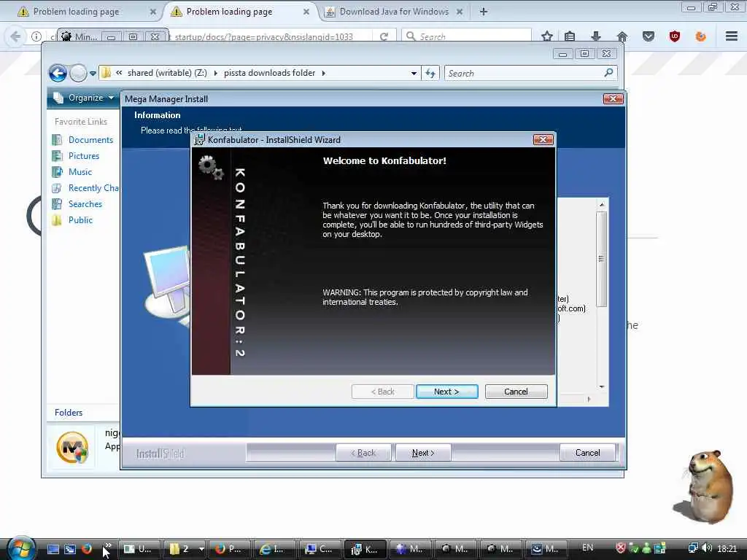
Task: Switch to Konfabulator taskbar button
Action: (365, 549)
